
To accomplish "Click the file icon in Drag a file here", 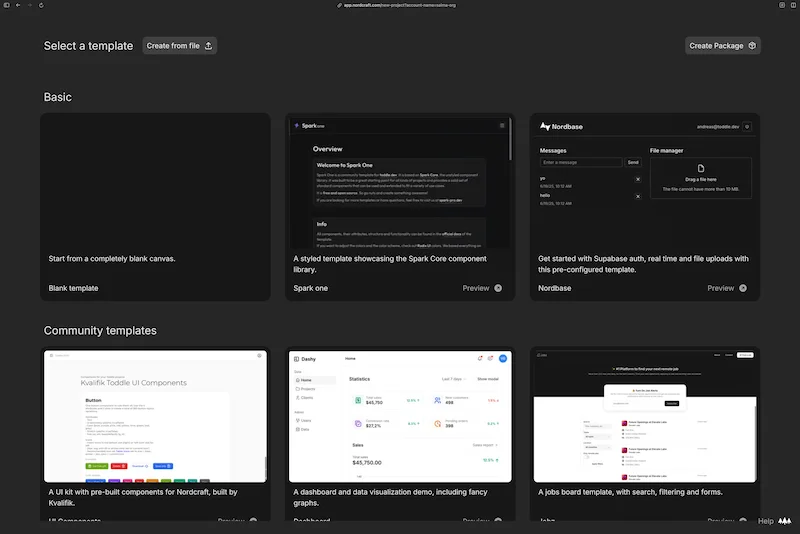I will click(701, 168).
